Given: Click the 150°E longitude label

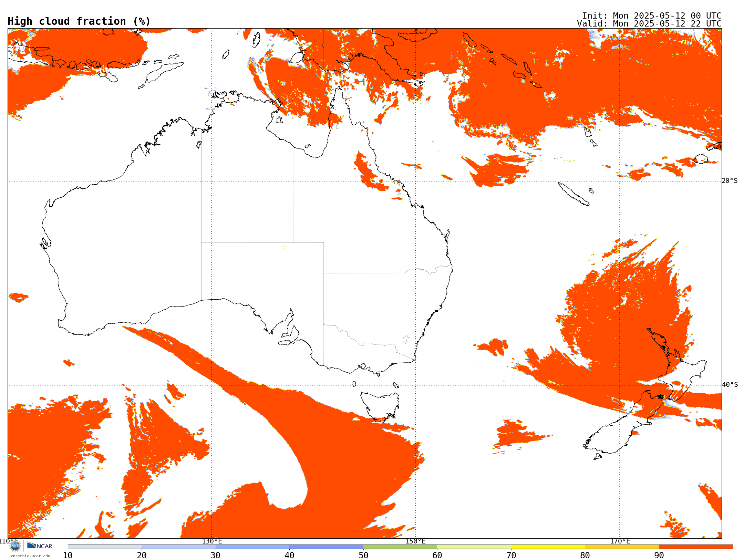Looking at the screenshot, I should point(415,541).
